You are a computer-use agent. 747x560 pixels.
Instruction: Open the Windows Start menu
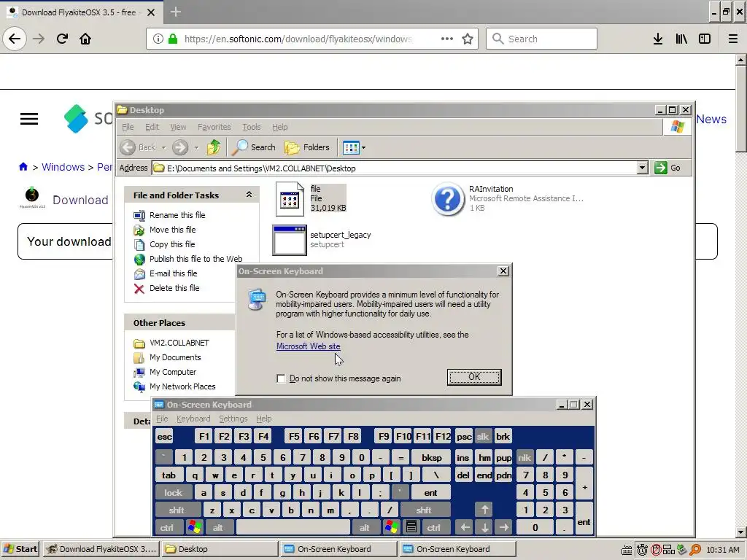point(20,549)
